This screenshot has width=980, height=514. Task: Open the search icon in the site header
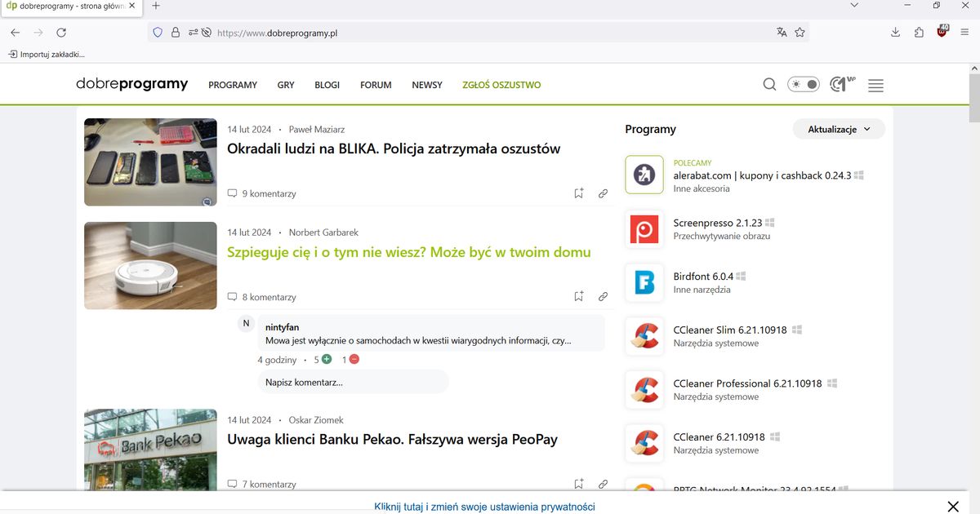(x=769, y=84)
